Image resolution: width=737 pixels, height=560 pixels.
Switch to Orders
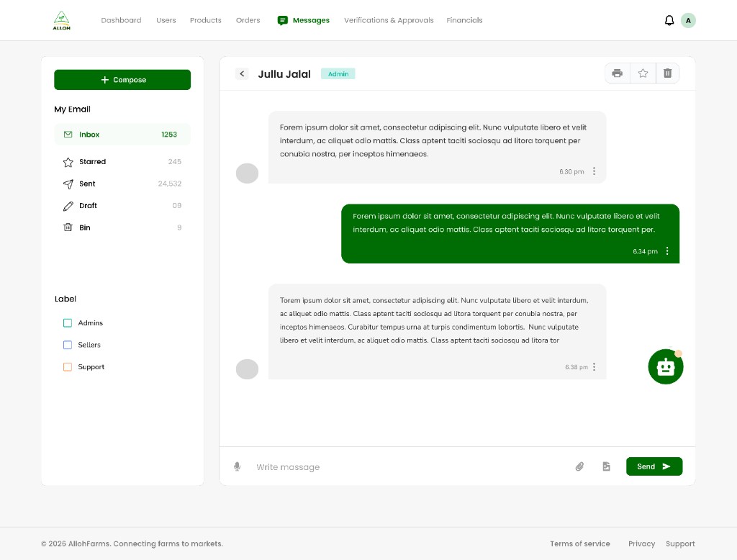(x=248, y=20)
